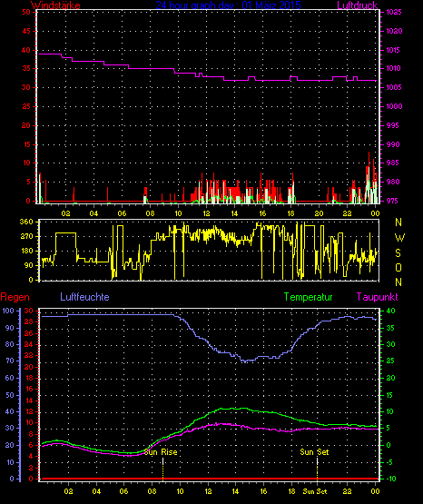Image resolution: width=423 pixels, height=504 pixels.
Task: Click the -5 temperature axis value
Action: click(x=389, y=462)
